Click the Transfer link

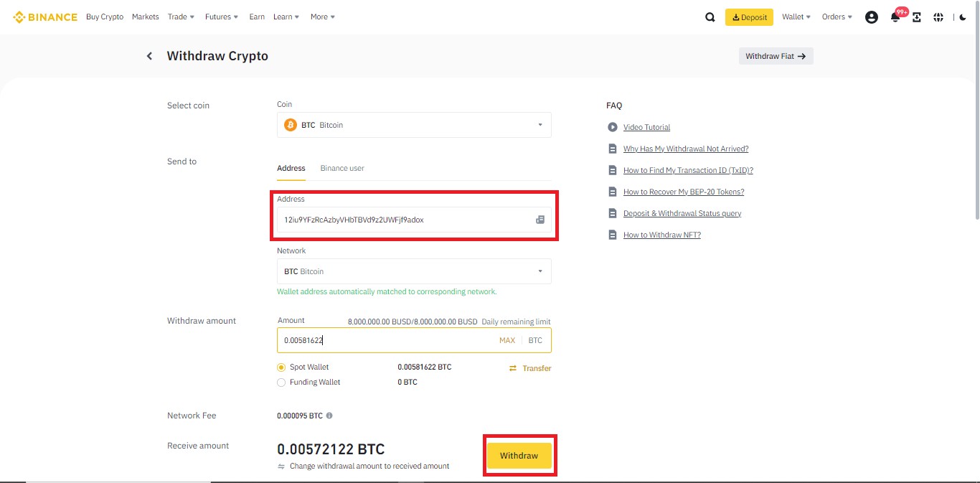click(x=537, y=368)
